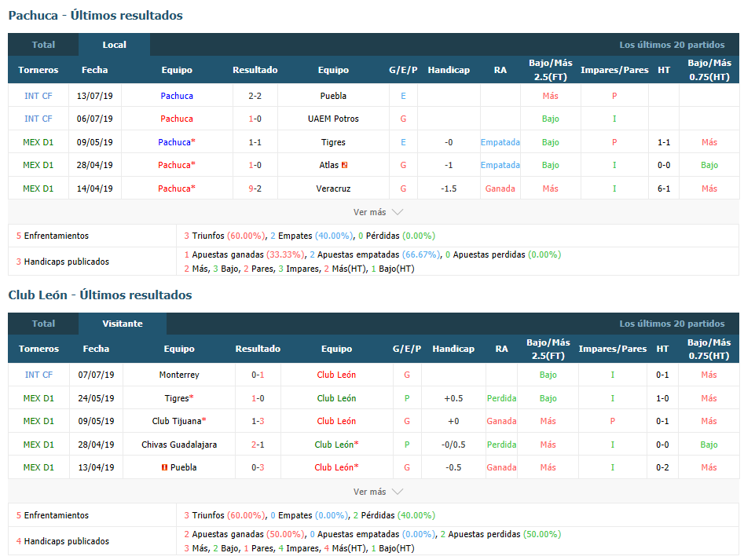Open INT CF tournament link dated 06/07/19
Image resolution: width=744 pixels, height=560 pixels.
point(38,119)
